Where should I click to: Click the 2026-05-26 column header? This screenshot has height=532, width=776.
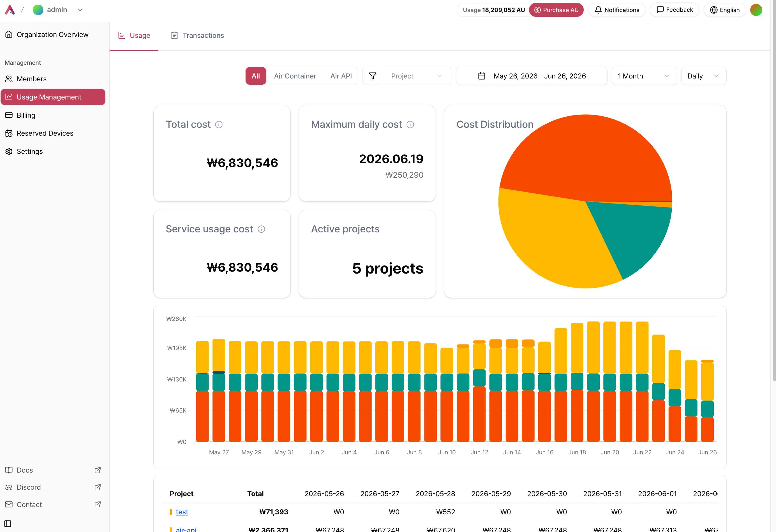point(324,494)
